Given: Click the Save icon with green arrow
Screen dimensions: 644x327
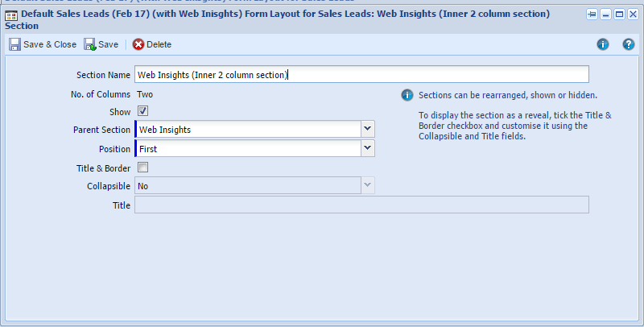Looking at the screenshot, I should coord(90,44).
